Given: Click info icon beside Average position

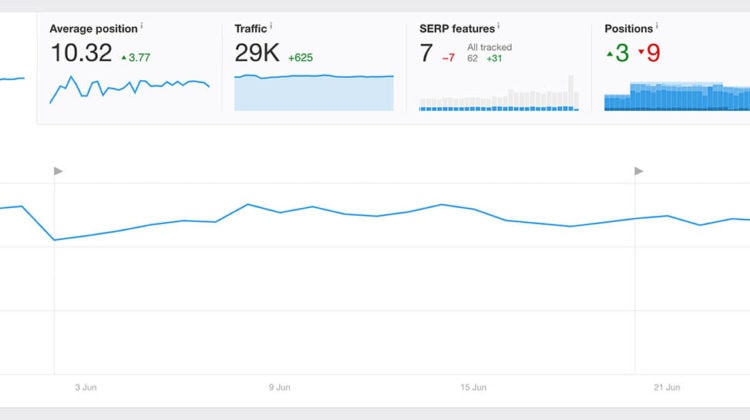Looking at the screenshot, I should pyautogui.click(x=142, y=25).
